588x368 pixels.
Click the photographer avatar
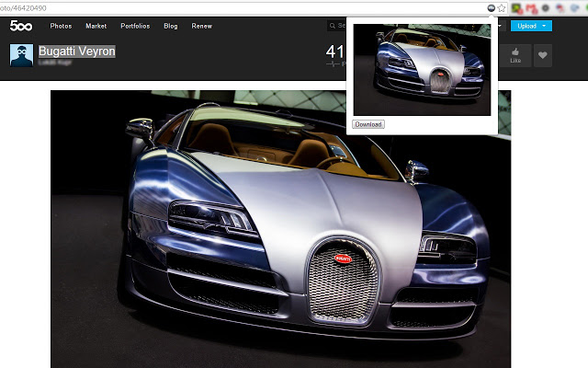tap(21, 55)
